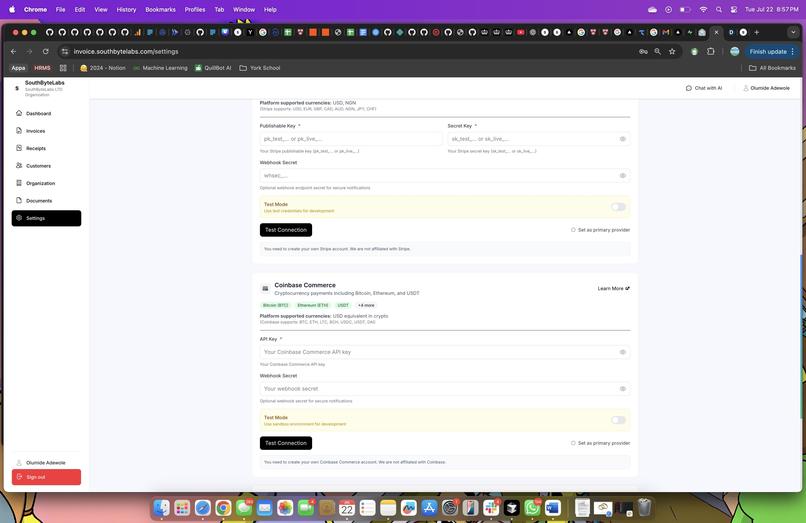Reload the page with Chrome's reload icon
The height and width of the screenshot is (523, 806).
tap(46, 51)
